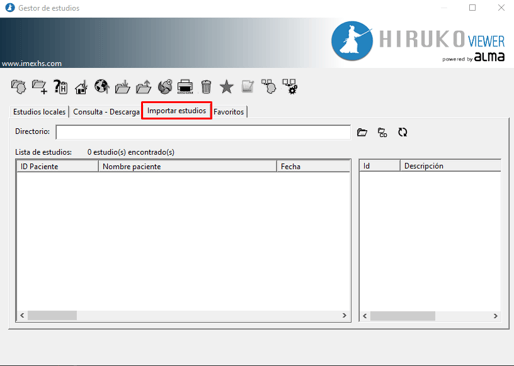Click the globe with disc icon
514x366 pixels.
[x=165, y=87]
